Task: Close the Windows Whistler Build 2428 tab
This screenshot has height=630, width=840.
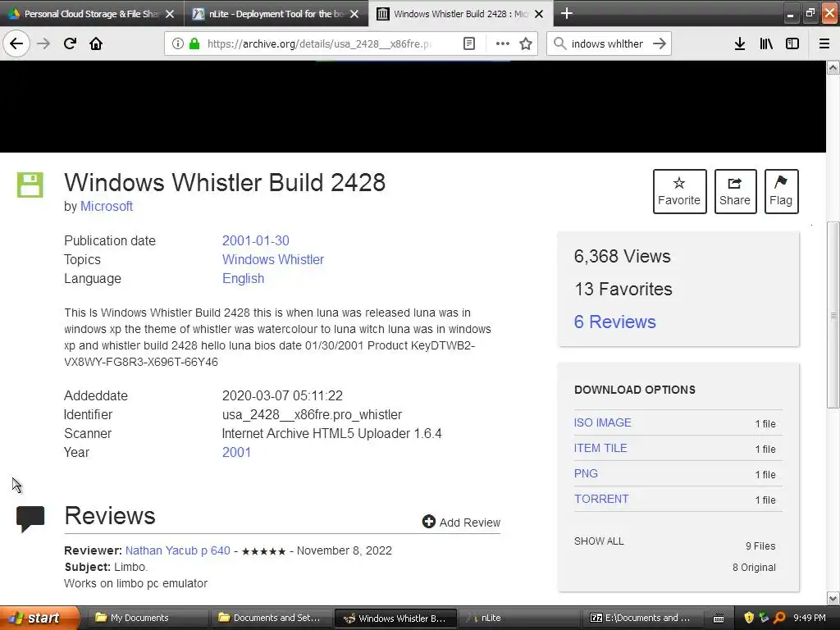Action: tap(539, 14)
